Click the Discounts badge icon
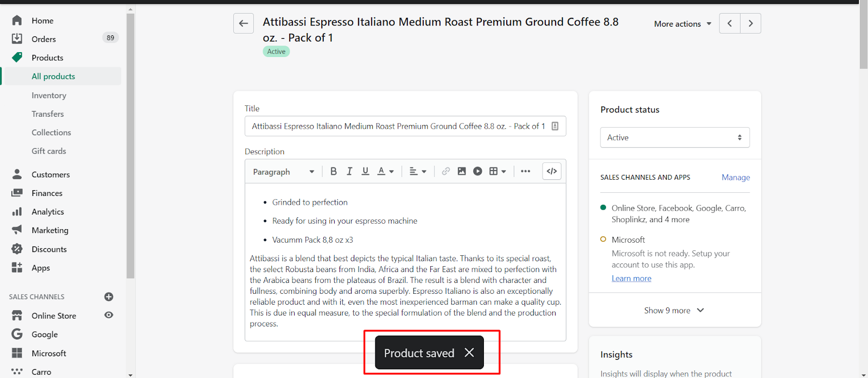The width and height of the screenshot is (868, 378). coord(17,249)
